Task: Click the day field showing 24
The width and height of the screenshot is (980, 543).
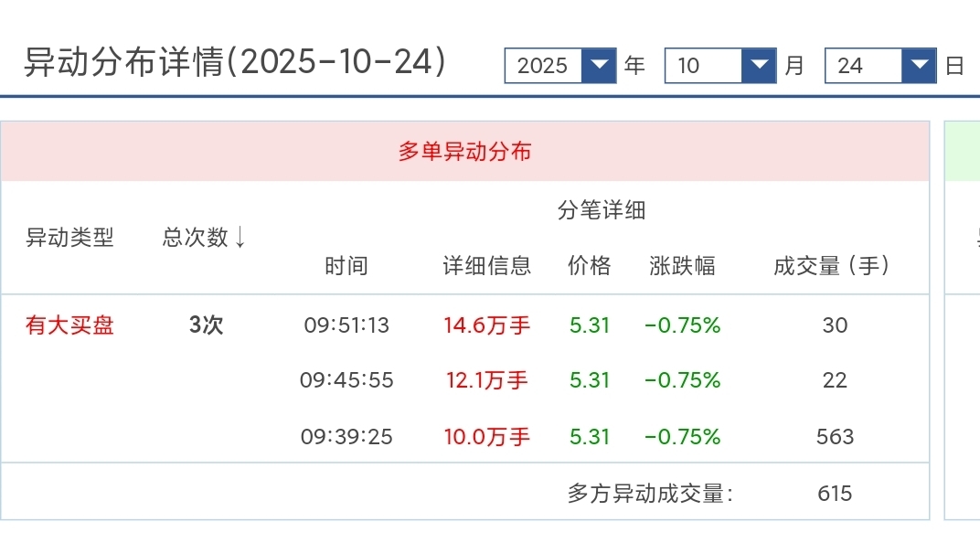Action: 862,66
